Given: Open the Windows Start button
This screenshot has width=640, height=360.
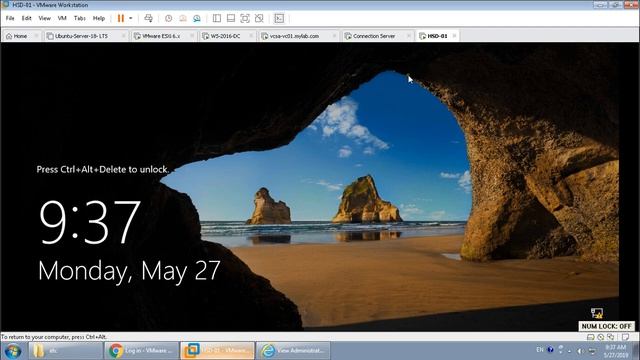Looking at the screenshot, I should [x=13, y=351].
